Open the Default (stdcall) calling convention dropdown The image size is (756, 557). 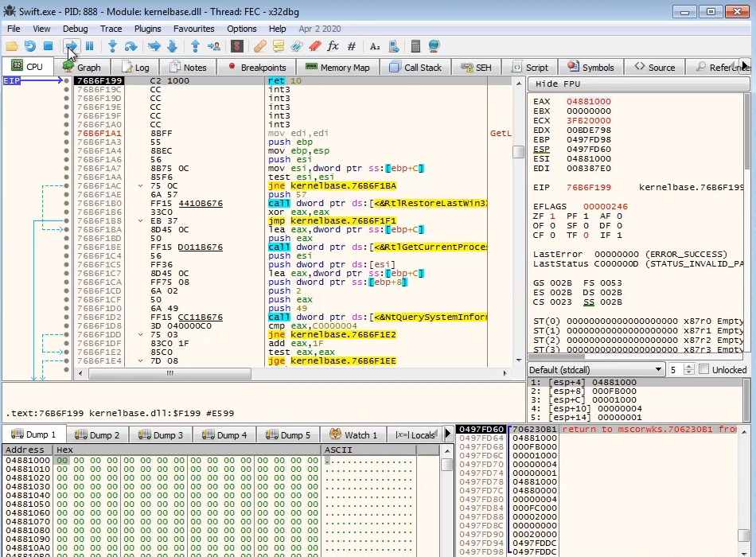click(x=596, y=369)
